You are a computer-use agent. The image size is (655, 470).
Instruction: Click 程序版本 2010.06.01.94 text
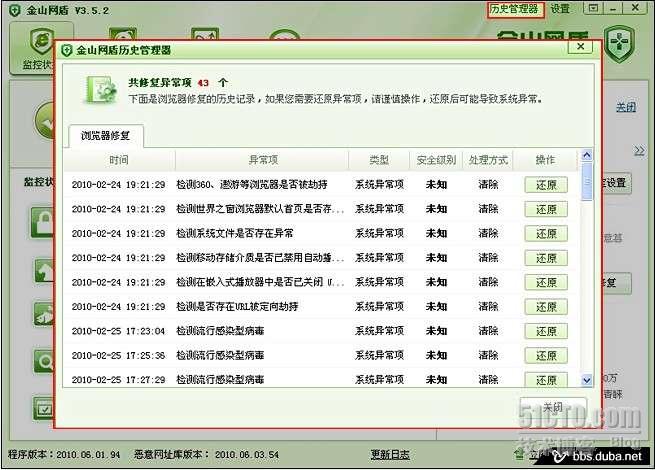click(64, 455)
